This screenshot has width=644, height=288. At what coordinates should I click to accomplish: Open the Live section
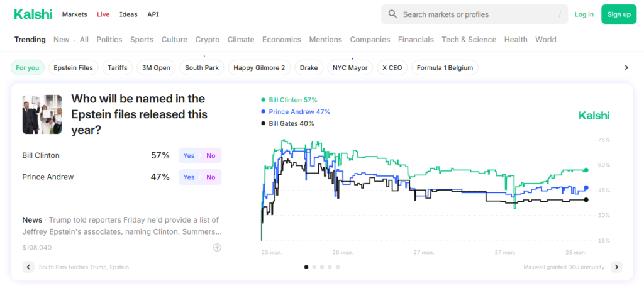coord(103,14)
